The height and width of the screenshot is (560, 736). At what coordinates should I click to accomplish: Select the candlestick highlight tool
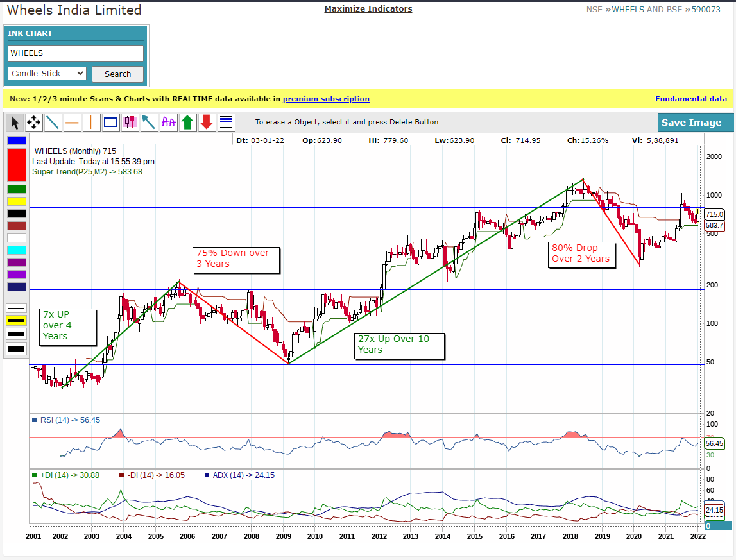130,123
